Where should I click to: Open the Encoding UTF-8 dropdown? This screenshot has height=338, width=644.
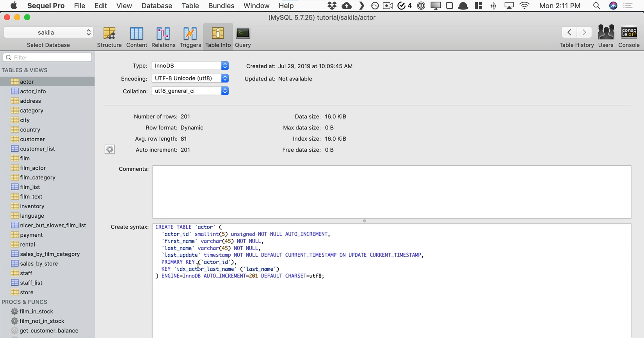pos(190,78)
